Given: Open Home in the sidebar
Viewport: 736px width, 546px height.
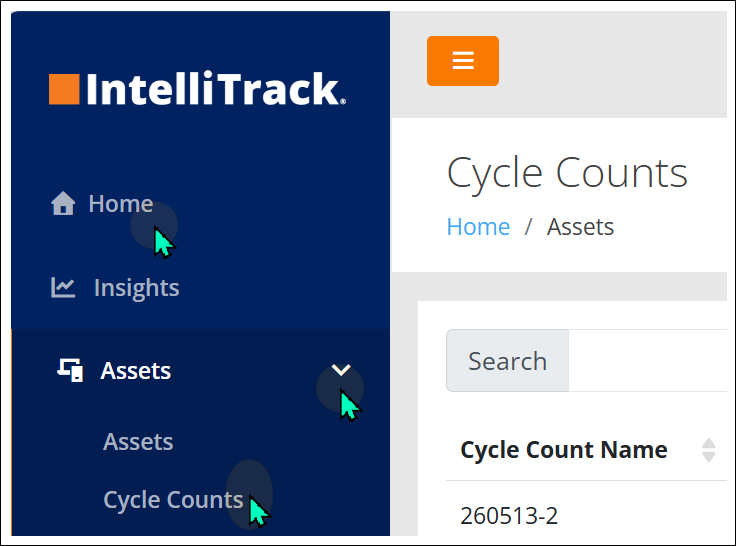Looking at the screenshot, I should (121, 204).
